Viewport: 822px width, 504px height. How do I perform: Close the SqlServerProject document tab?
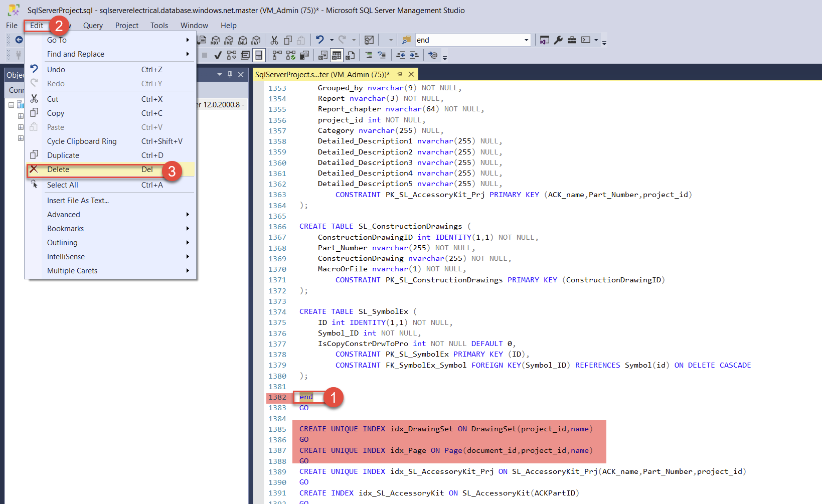411,74
